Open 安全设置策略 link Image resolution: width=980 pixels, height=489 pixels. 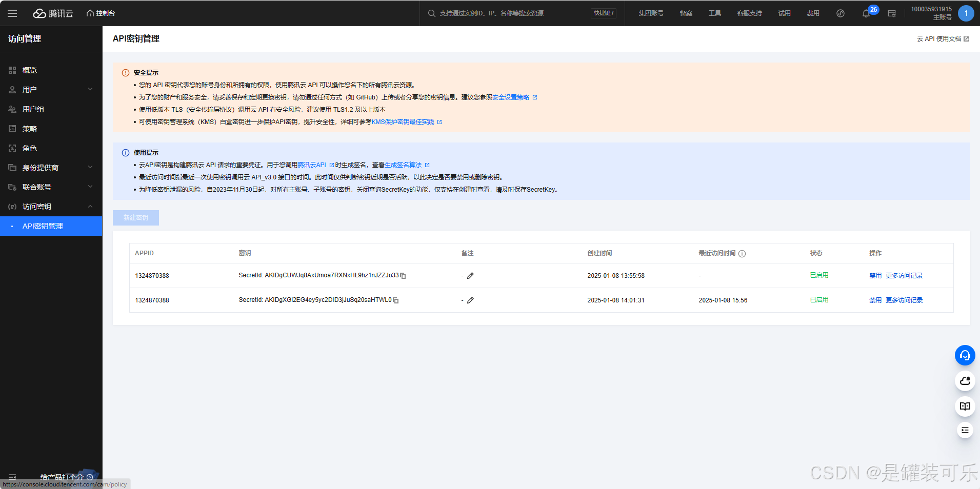[x=514, y=97]
